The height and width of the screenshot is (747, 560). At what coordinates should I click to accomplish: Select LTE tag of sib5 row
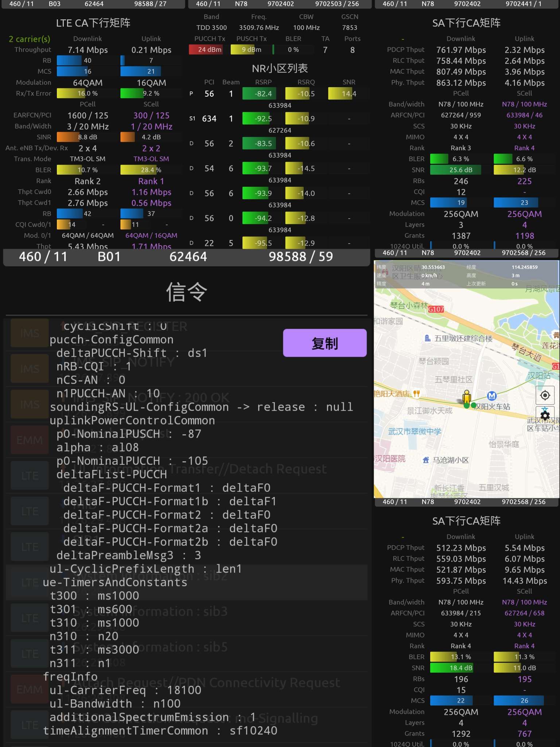[30, 654]
